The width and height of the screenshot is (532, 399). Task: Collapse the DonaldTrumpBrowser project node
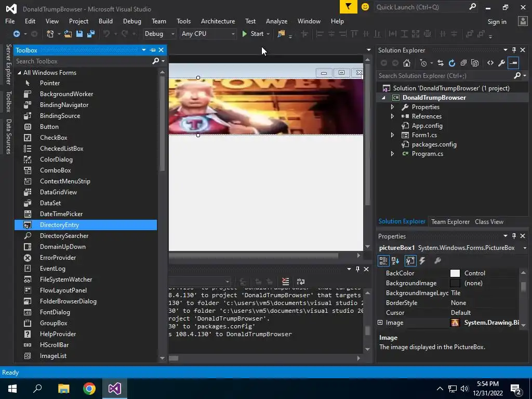[x=384, y=98]
